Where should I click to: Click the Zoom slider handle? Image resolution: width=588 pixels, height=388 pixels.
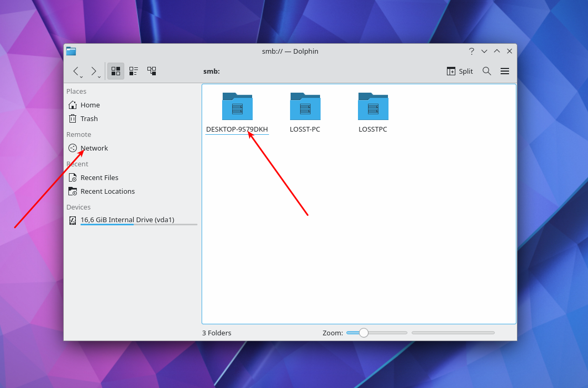point(363,333)
